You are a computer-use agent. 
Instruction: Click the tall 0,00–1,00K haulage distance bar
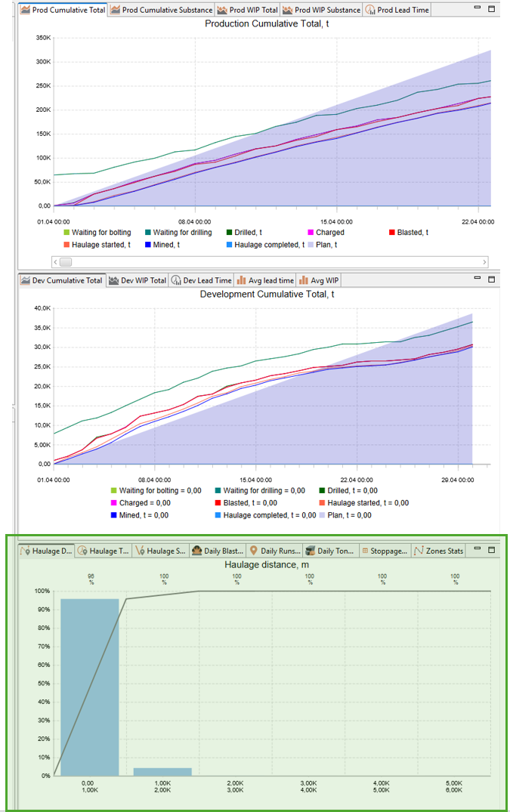(x=90, y=687)
